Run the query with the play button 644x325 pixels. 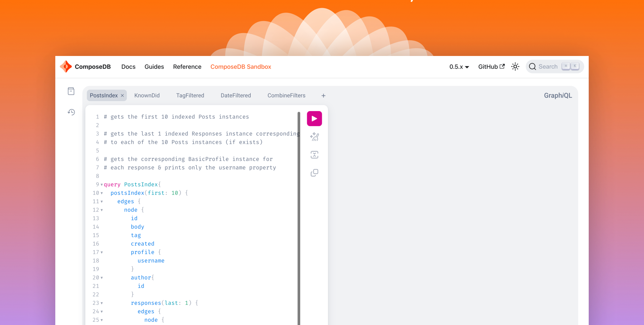click(x=314, y=119)
